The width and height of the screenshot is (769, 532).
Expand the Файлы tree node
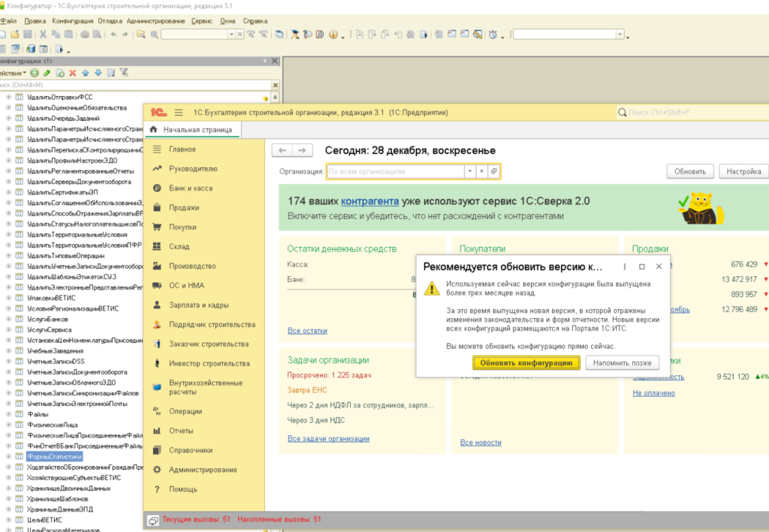pos(9,414)
